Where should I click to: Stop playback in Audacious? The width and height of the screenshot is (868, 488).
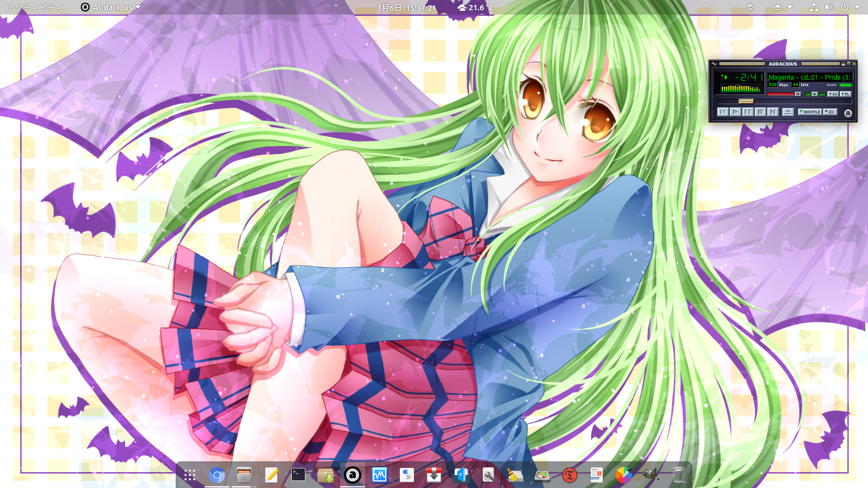tap(761, 112)
